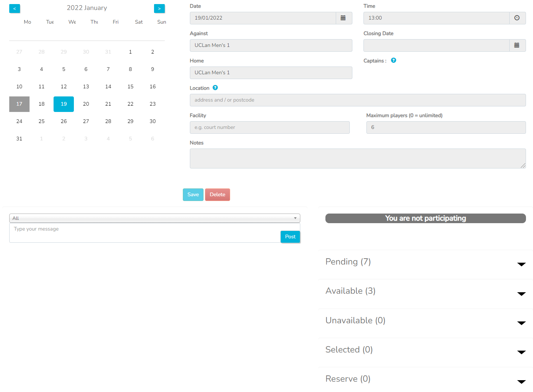The width and height of the screenshot is (533, 392).
Task: Select January 29 on the calendar
Action: [x=130, y=122]
